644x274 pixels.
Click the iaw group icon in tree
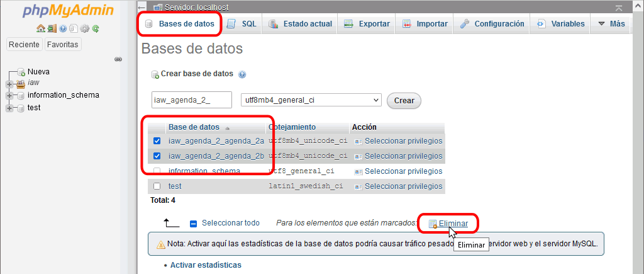[x=21, y=84]
